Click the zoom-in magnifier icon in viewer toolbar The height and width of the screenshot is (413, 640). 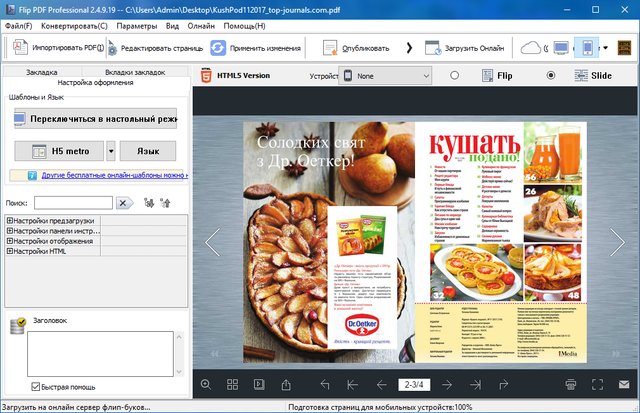[206, 384]
